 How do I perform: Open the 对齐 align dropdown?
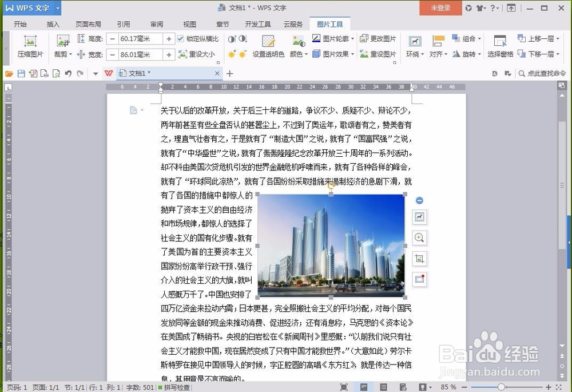[438, 46]
